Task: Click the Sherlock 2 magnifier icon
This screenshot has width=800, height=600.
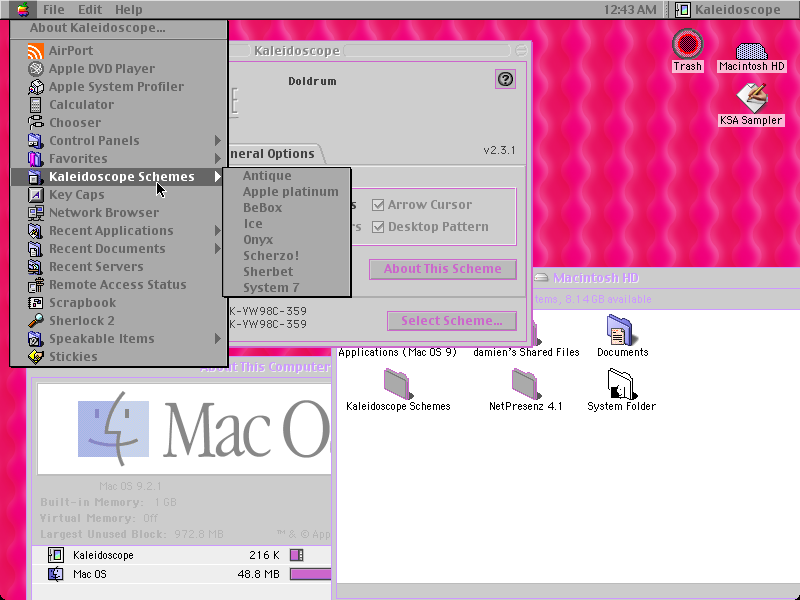Action: coord(36,320)
